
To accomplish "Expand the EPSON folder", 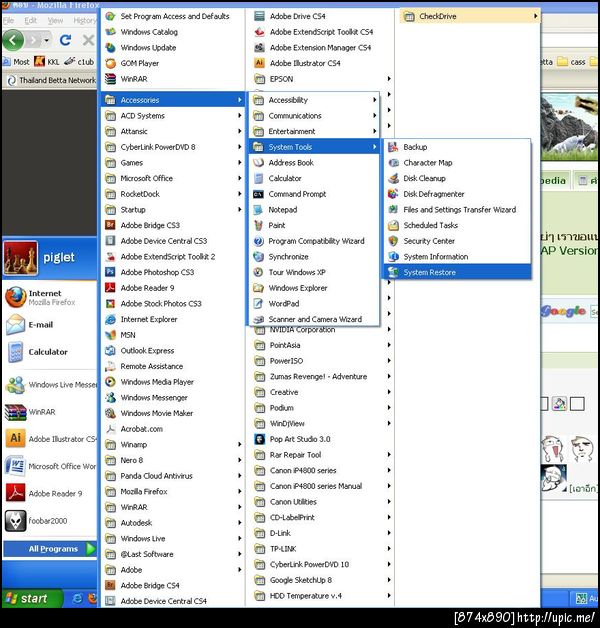I will (x=322, y=79).
